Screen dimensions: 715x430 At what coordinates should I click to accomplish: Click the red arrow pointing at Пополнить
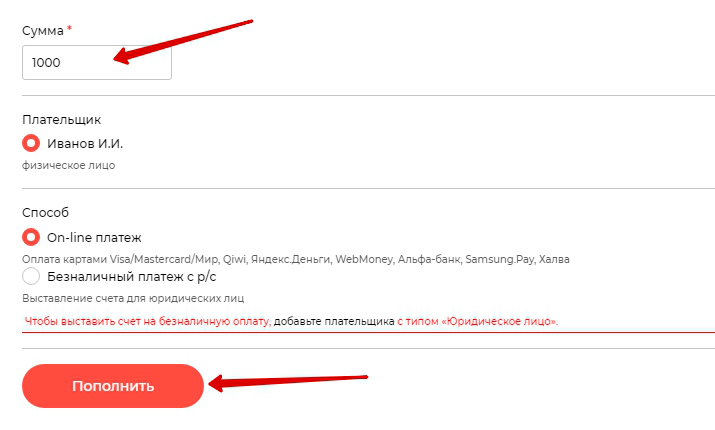290,380
